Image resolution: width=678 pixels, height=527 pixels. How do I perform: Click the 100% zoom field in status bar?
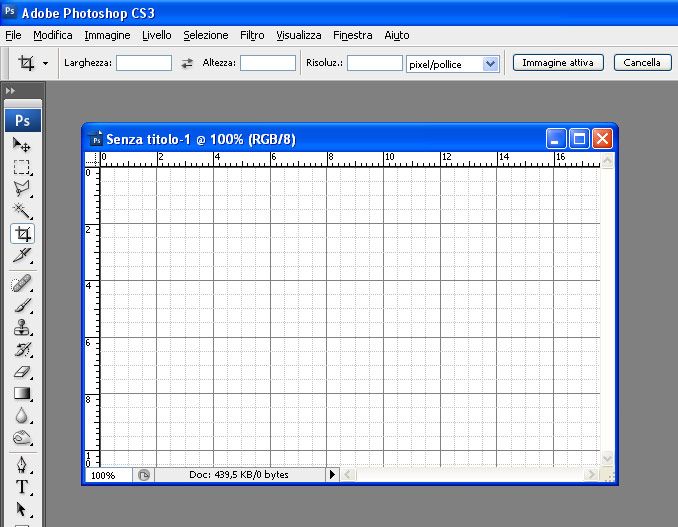109,475
